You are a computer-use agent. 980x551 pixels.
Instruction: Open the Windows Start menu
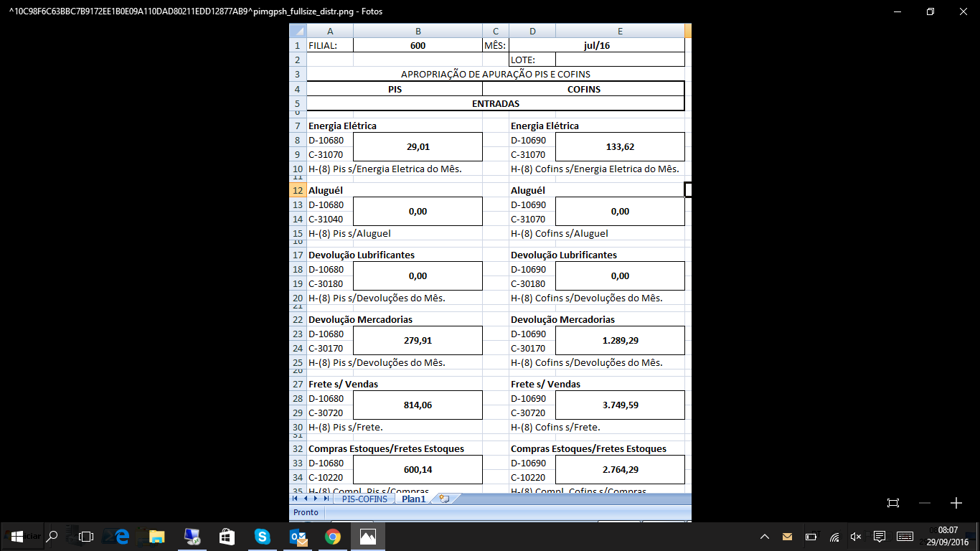tap(17, 536)
